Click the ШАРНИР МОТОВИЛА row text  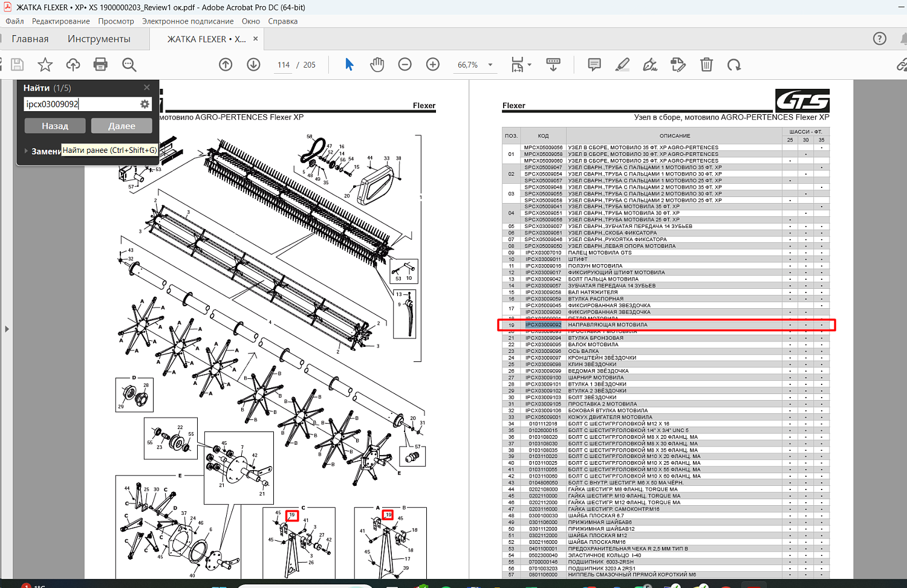pos(596,378)
